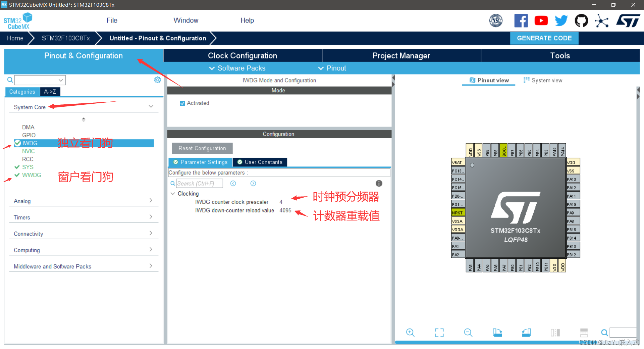This screenshot has height=349, width=644.
Task: Go to previous parameter search result
Action: (x=233, y=183)
